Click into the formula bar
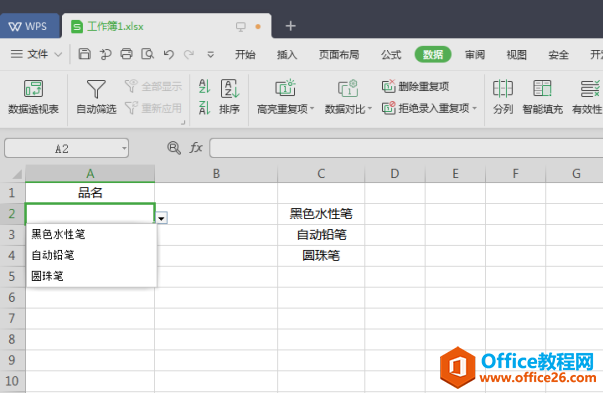The height and width of the screenshot is (395, 603). [406, 148]
